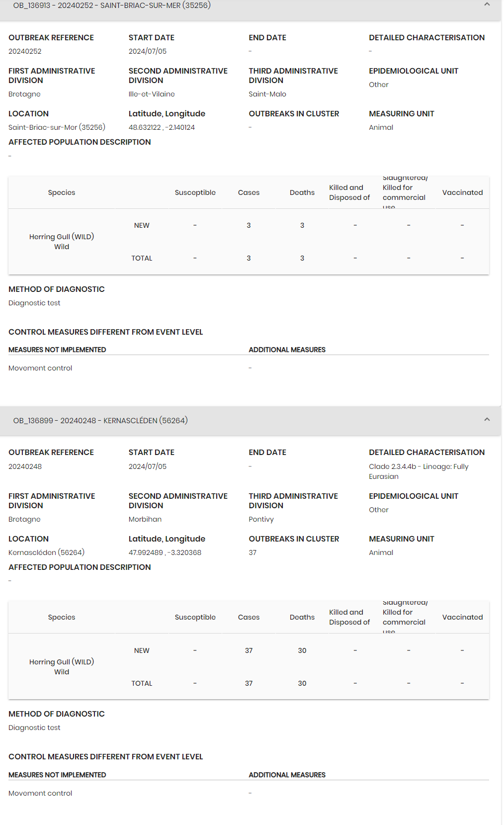Collapse the OB_136899 Kernascléden panel chevron
This screenshot has width=504, height=825.
click(487, 420)
